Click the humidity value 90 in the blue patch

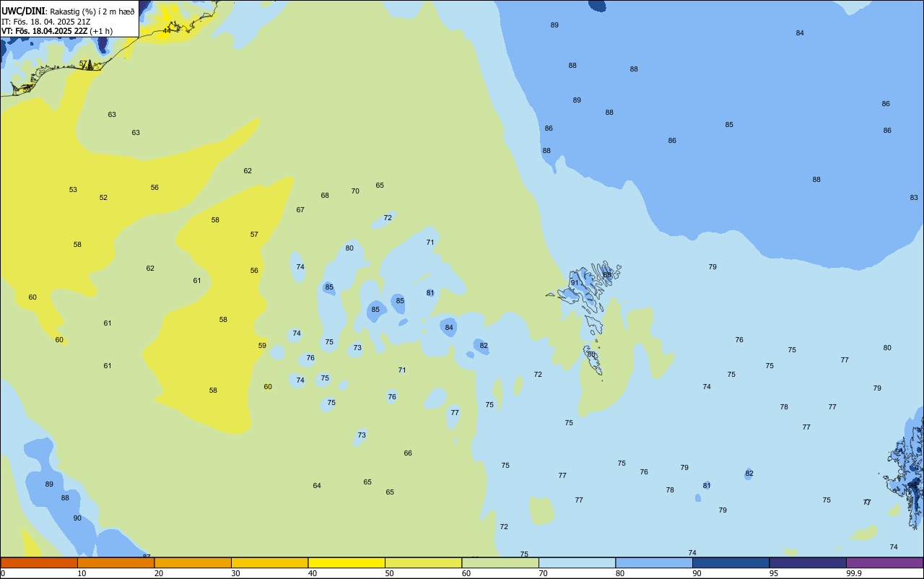77,518
